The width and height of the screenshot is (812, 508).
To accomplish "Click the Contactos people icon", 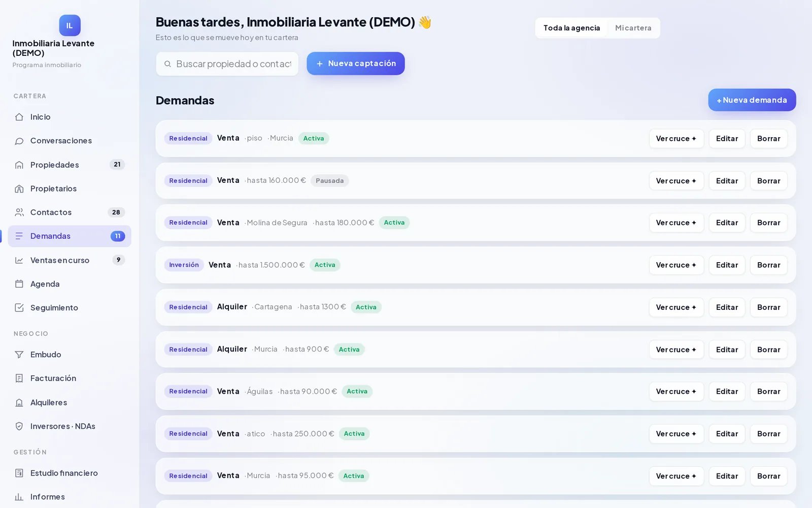I will [x=19, y=212].
